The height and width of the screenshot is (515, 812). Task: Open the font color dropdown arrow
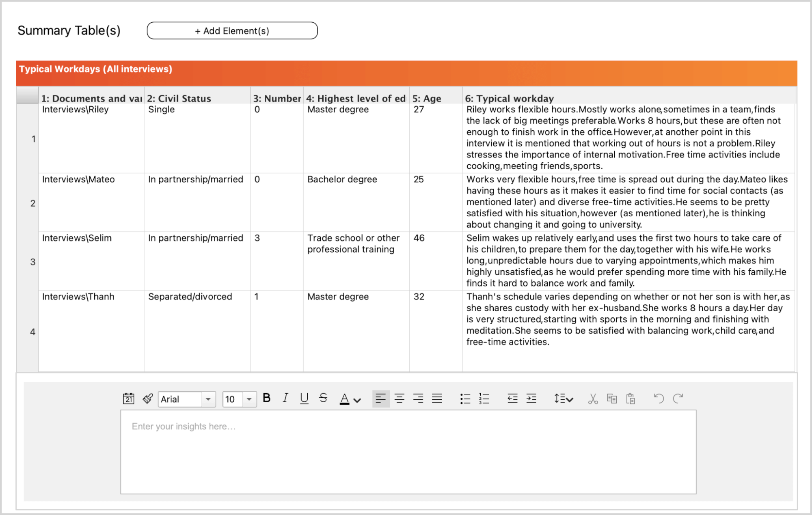click(357, 400)
